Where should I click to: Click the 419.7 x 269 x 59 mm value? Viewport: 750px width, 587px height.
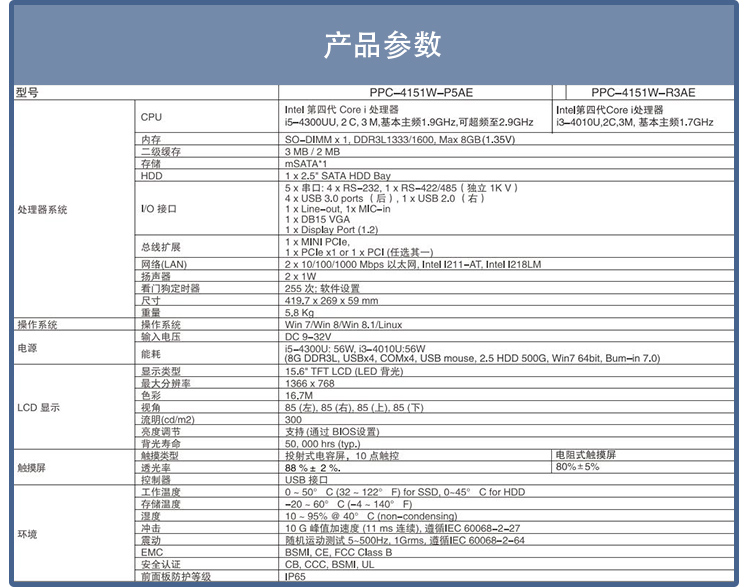coord(332,300)
